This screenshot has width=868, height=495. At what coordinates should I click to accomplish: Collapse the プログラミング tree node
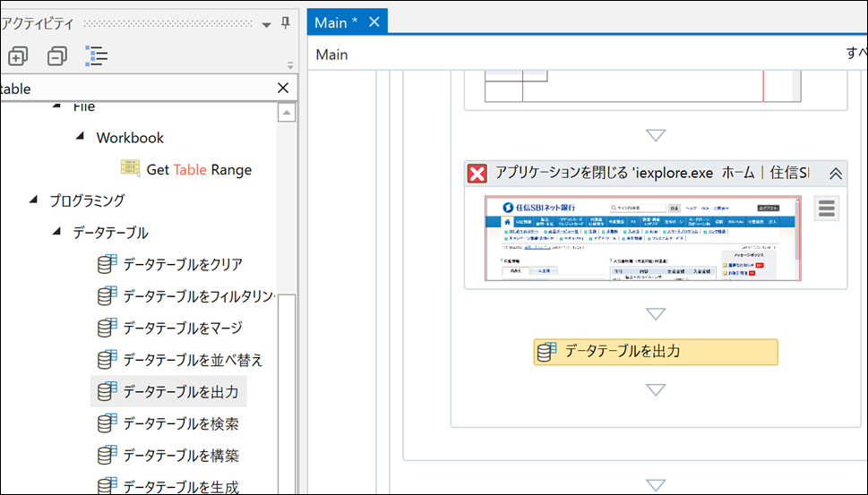[x=34, y=199]
